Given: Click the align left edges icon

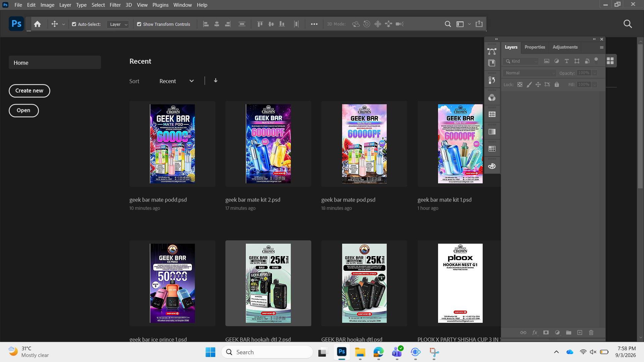Looking at the screenshot, I should pos(206,24).
